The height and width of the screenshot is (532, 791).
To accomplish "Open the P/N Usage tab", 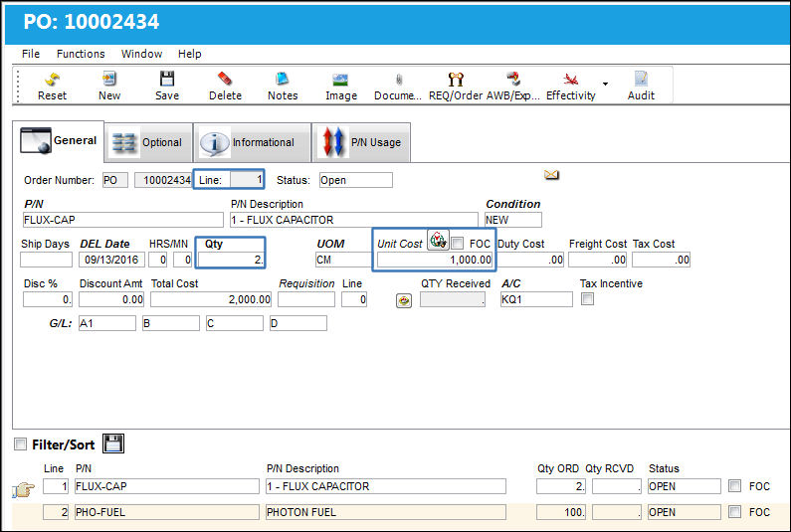I will [361, 143].
